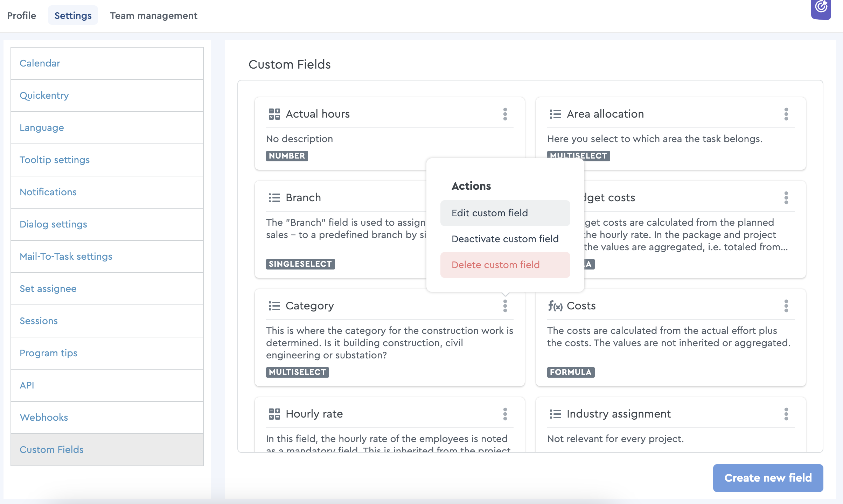Click the app logo in the top-right corner
Viewport: 843px width, 504px height.
tap(821, 9)
